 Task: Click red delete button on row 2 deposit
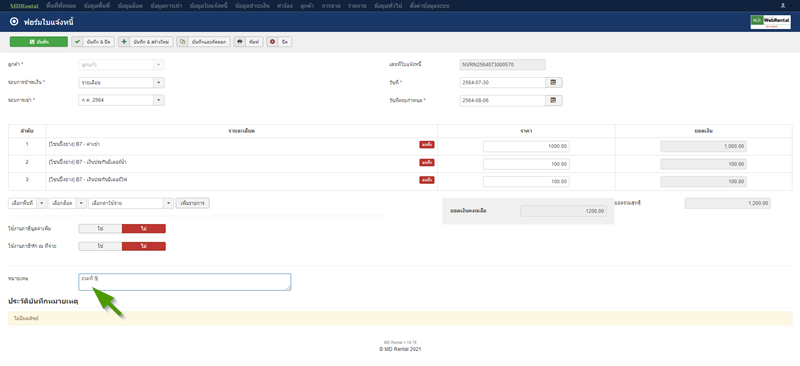click(427, 162)
